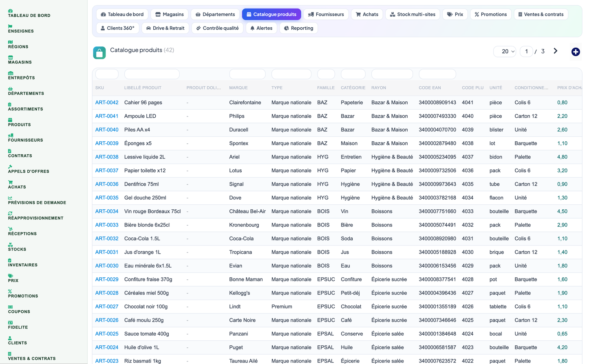The width and height of the screenshot is (589, 364).
Task: Focus the SKU filter field
Action: pos(107,74)
